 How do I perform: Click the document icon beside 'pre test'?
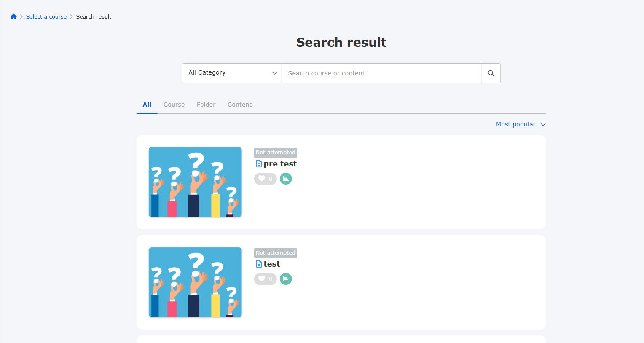point(259,164)
